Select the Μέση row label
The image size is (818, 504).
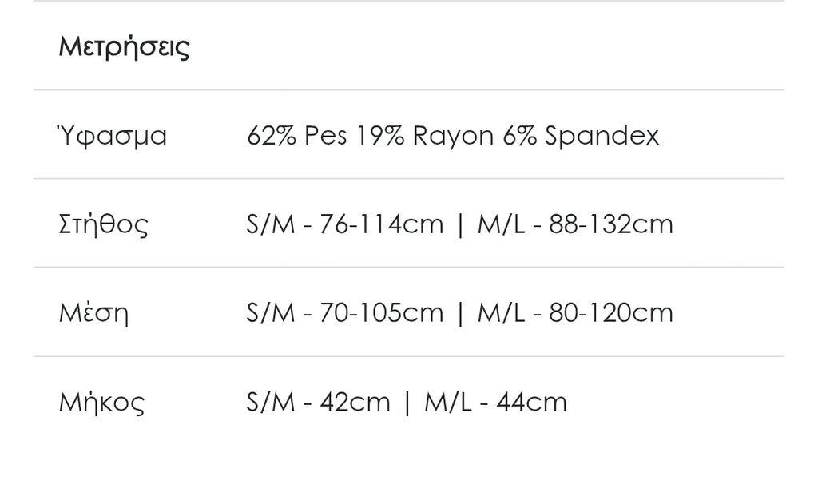tap(93, 312)
